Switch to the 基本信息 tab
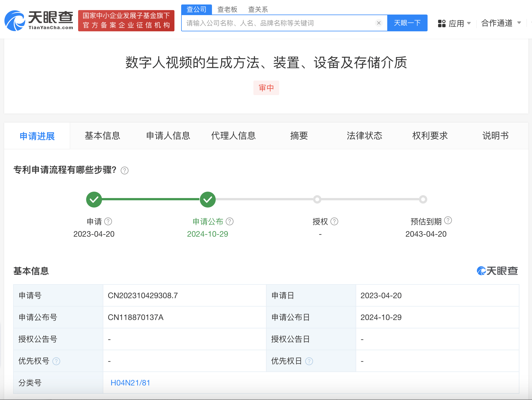This screenshot has width=532, height=400. click(102, 136)
